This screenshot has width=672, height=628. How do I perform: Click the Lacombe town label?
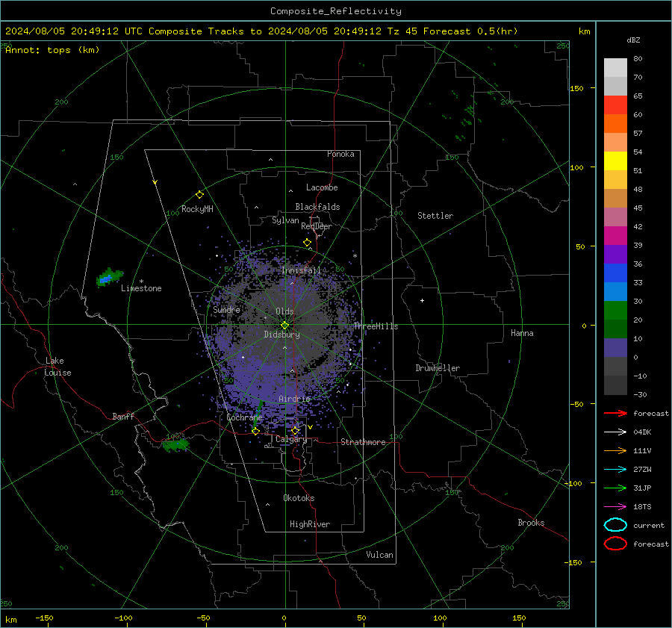coord(322,187)
